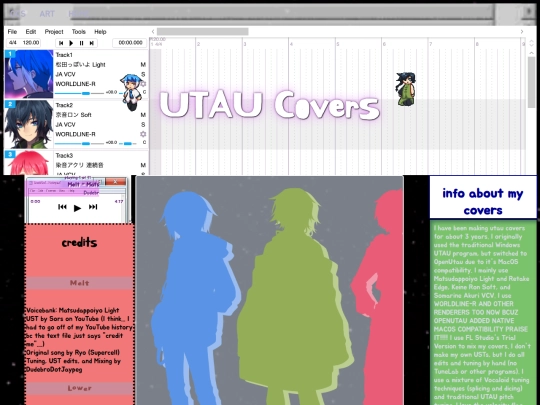Skip to next song in music player
Screen dimensions: 540x405
[x=93, y=207]
